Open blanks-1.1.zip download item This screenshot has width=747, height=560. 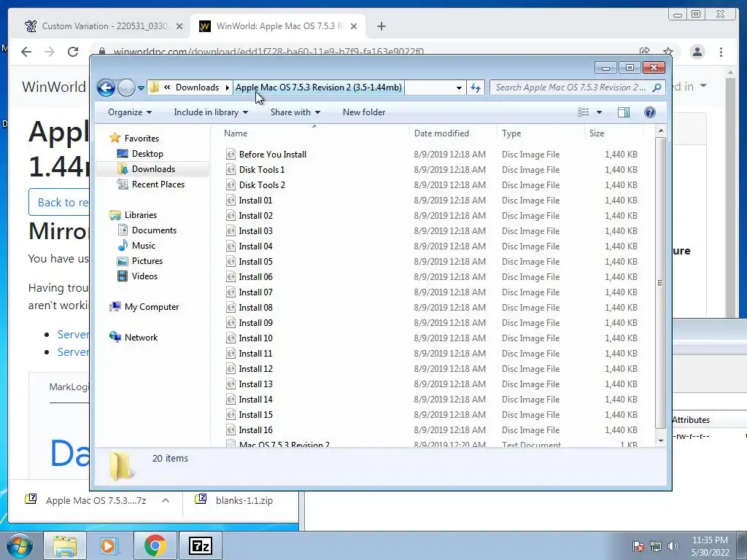pyautogui.click(x=234, y=500)
